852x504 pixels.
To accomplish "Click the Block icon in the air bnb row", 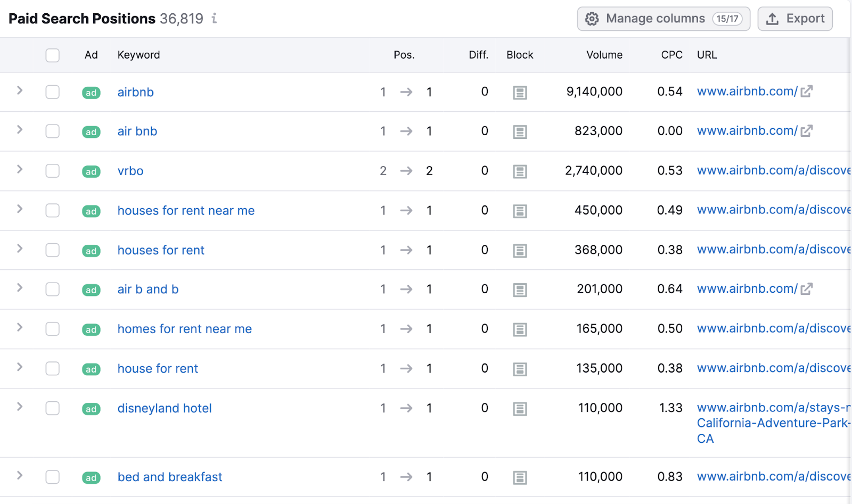I will (520, 132).
